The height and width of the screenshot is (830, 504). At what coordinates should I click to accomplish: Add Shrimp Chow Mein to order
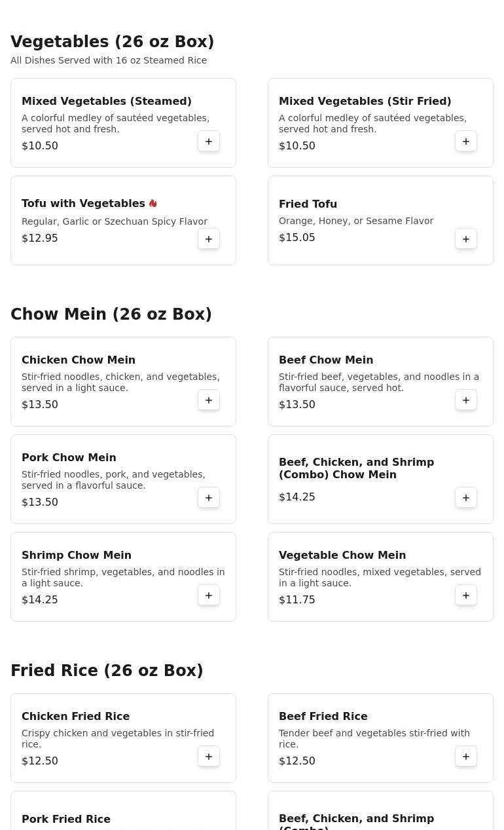pyautogui.click(x=209, y=595)
